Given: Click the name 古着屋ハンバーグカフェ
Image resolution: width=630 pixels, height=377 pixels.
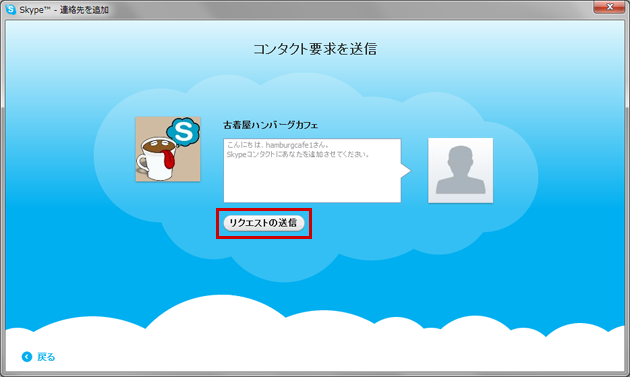Looking at the screenshot, I should (x=270, y=125).
